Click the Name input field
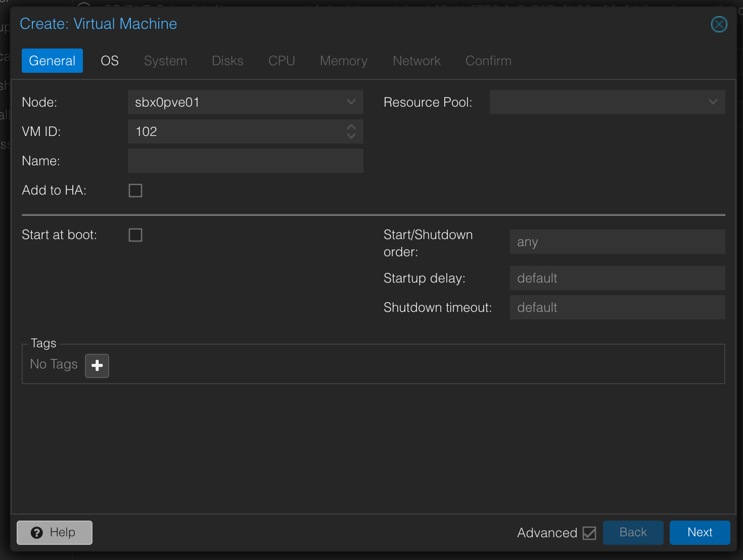Viewport: 743px width, 560px height. [245, 161]
